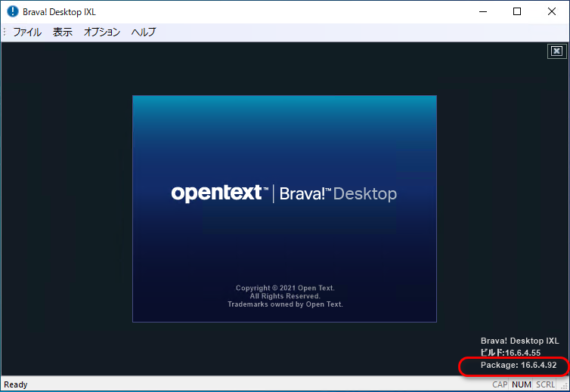Click the All Rights Reserved line
Viewport: 570px width, 392px height.
pyautogui.click(x=285, y=296)
